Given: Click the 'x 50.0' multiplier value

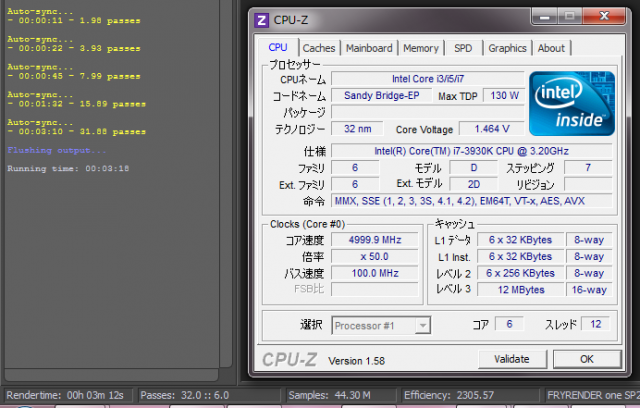Looking at the screenshot, I should (x=375, y=257).
